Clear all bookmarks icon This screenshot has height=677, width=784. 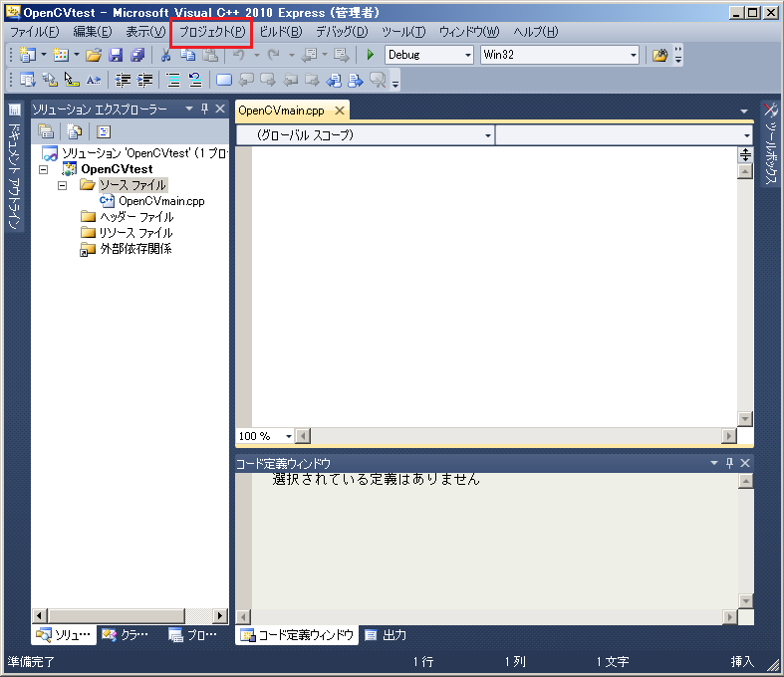[378, 80]
